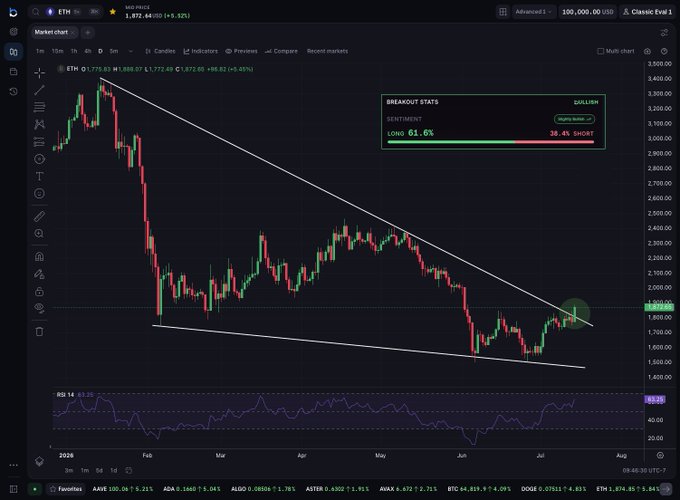Open time axis settings gear icon
Image resolution: width=680 pixels, height=500 pixels.
(660, 455)
